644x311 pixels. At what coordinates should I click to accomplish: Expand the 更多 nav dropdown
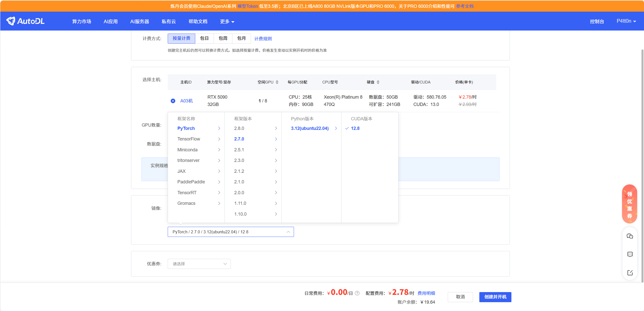227,21
